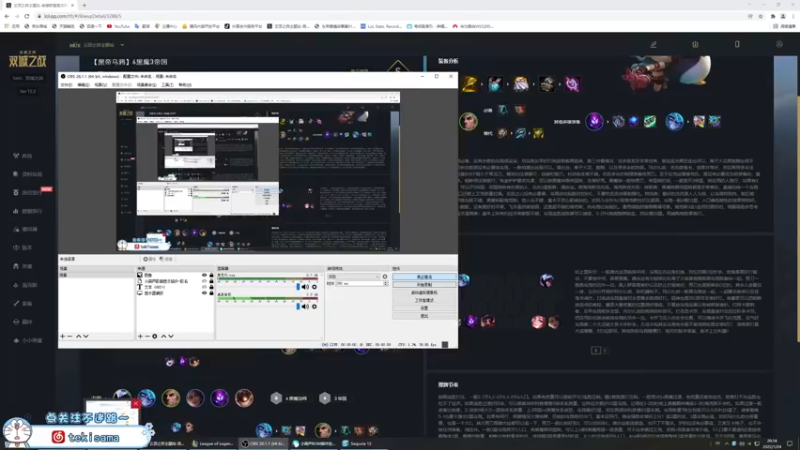Adjust the 麦克风/Aux volume slider handle

[x=298, y=287]
